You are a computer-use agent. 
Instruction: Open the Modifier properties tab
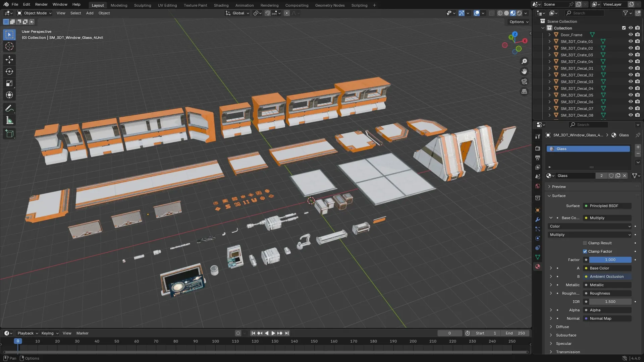pos(537,219)
